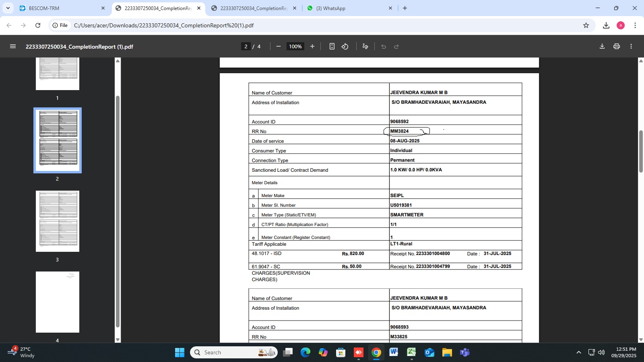Click Rs.820.00 ISD amount
The image size is (644, 362).
point(353,254)
